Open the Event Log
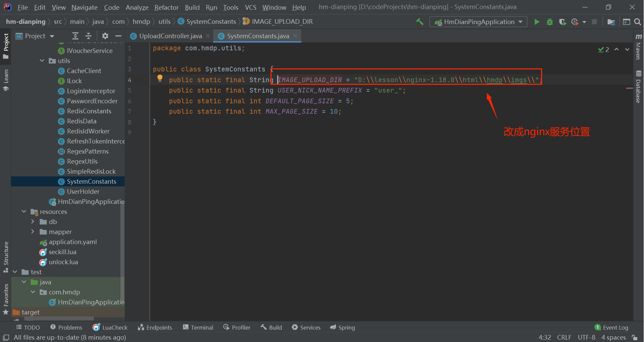This screenshot has height=342, width=644. point(611,328)
